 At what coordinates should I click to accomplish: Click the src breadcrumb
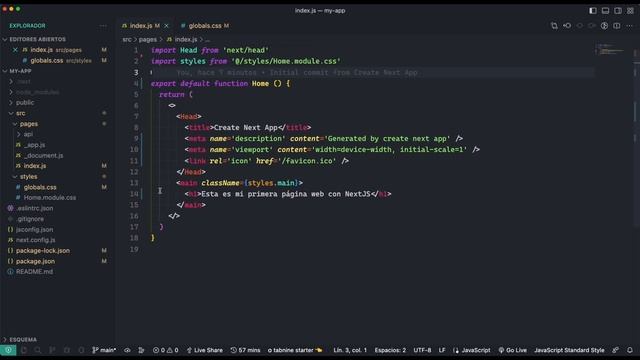click(x=127, y=40)
